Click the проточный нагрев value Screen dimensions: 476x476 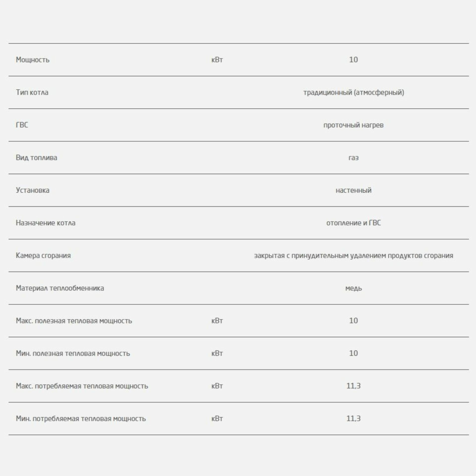tap(353, 125)
